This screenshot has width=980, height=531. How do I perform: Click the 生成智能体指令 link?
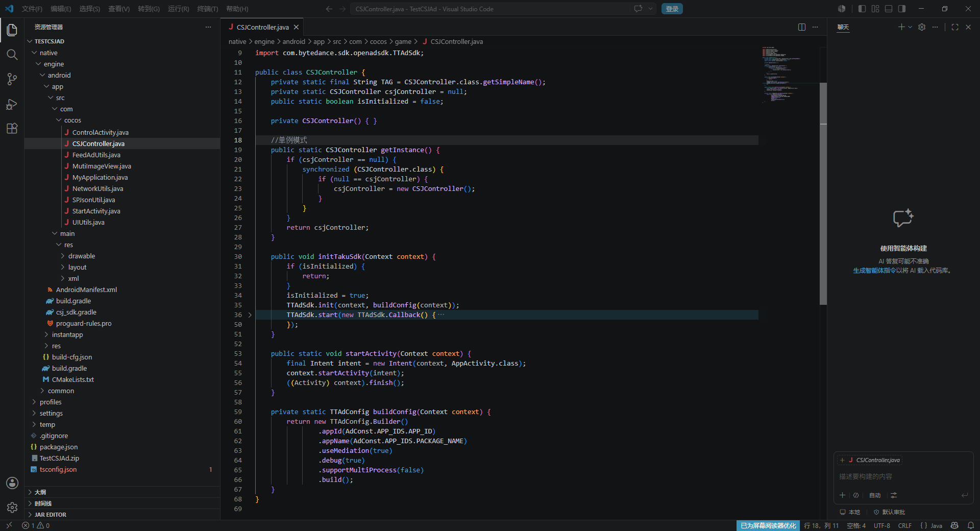[874, 271]
